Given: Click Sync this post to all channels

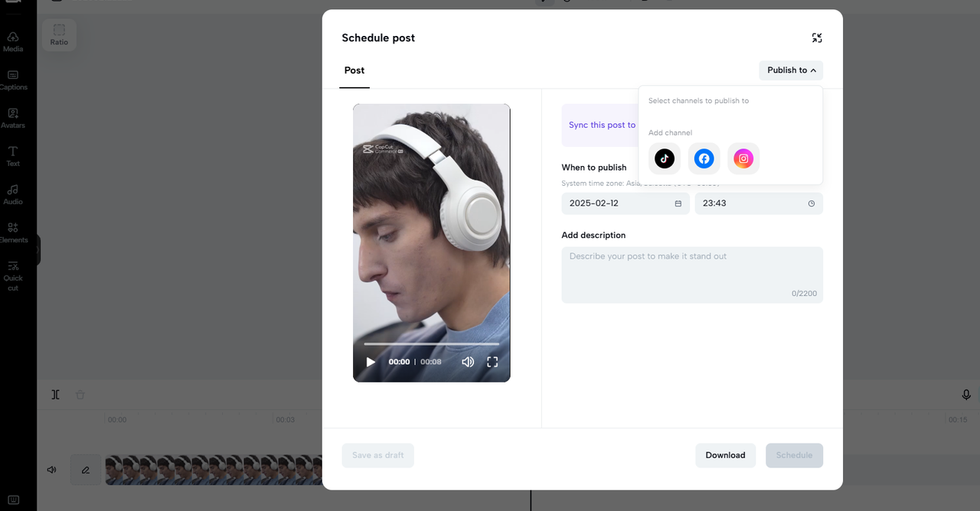Looking at the screenshot, I should click(x=601, y=125).
